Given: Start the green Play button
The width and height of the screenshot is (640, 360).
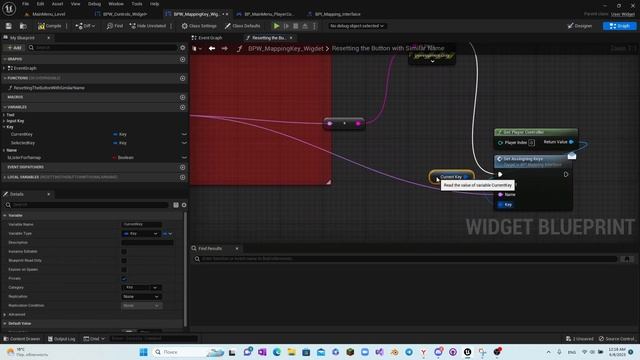Looking at the screenshot, I should [x=276, y=26].
